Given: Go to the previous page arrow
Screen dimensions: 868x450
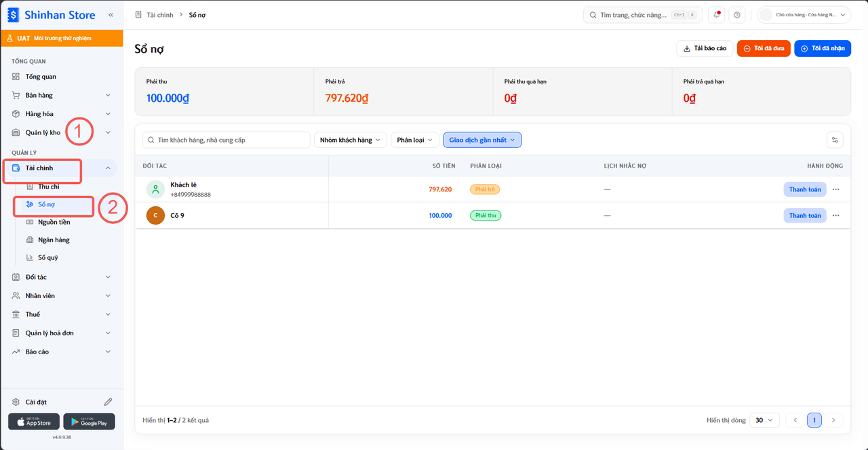Looking at the screenshot, I should click(x=795, y=420).
